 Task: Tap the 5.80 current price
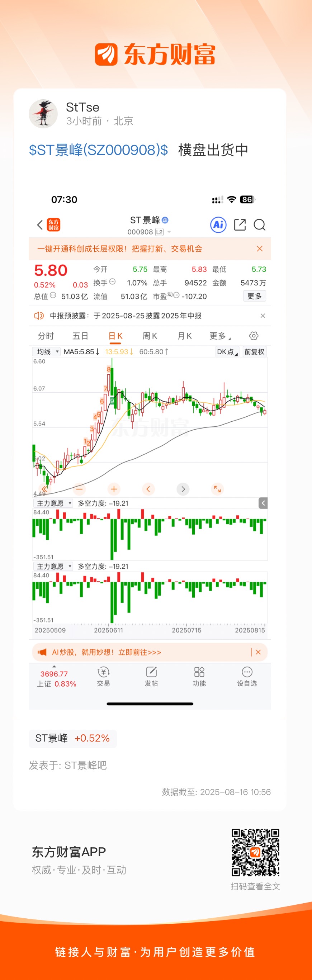51,270
